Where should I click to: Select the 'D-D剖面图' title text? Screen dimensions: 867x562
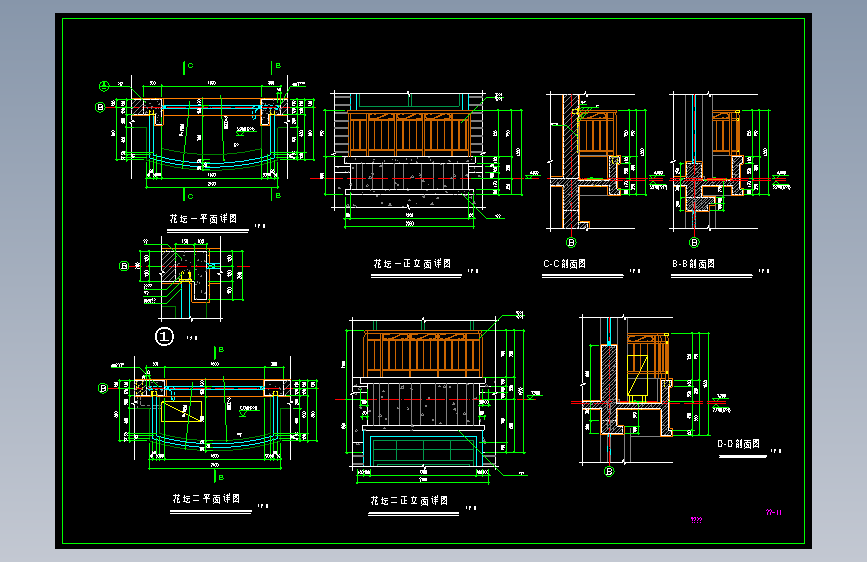pyautogui.click(x=738, y=444)
